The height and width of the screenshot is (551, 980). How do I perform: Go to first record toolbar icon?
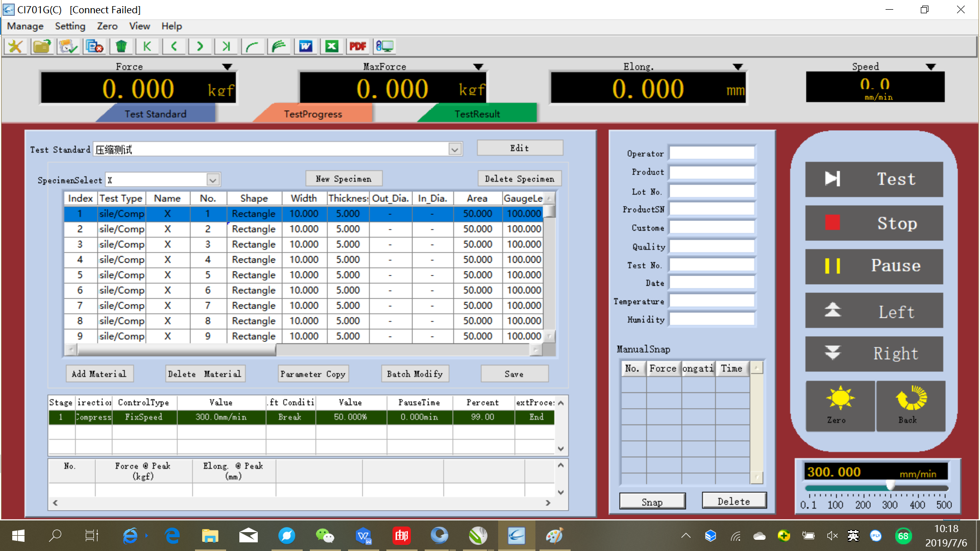pyautogui.click(x=147, y=46)
